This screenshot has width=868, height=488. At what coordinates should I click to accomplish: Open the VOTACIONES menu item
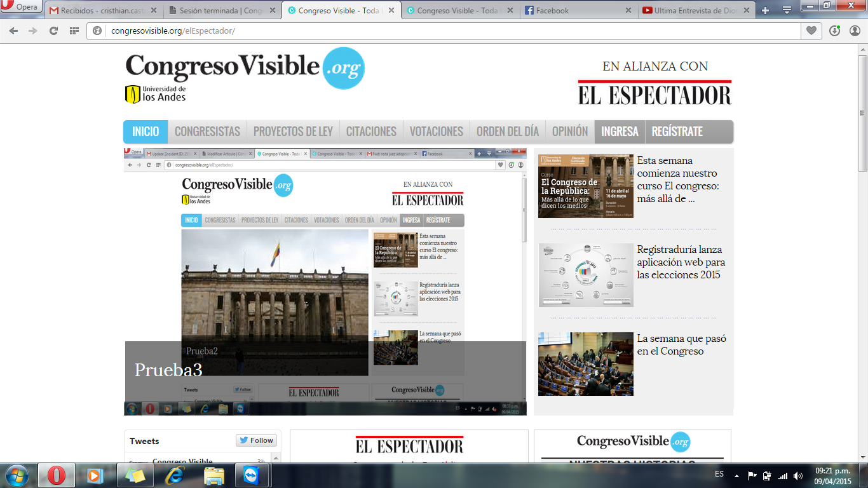click(x=437, y=132)
